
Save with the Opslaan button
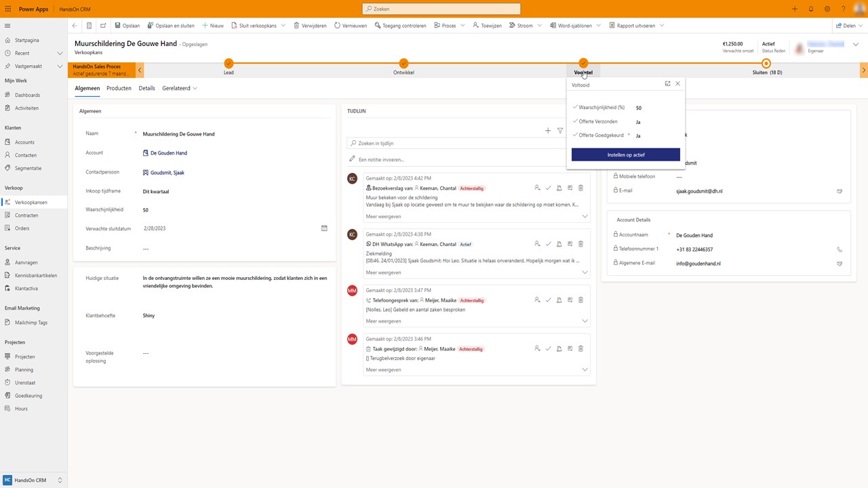(x=127, y=26)
